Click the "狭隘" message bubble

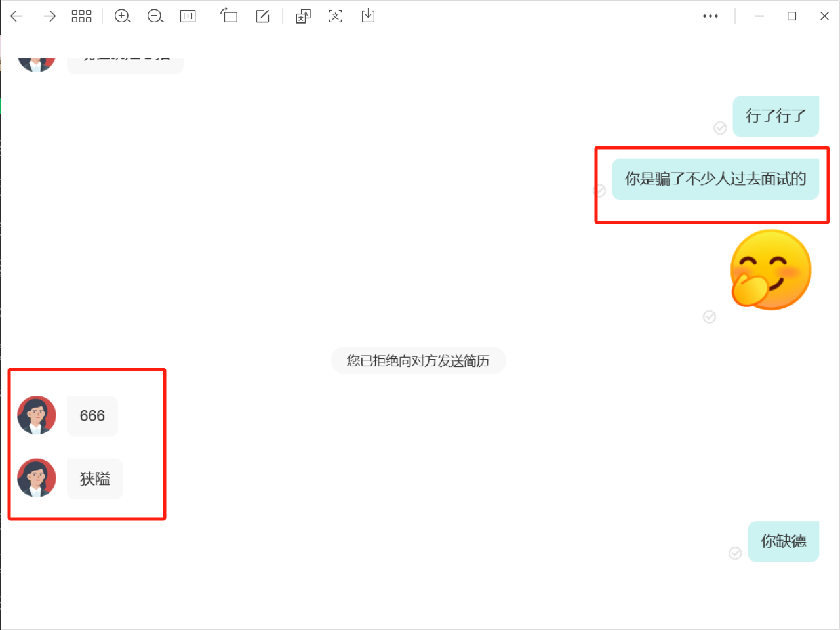(95, 479)
